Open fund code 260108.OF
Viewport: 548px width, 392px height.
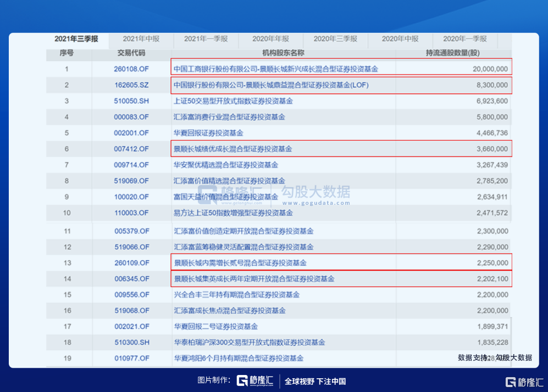coord(131,69)
